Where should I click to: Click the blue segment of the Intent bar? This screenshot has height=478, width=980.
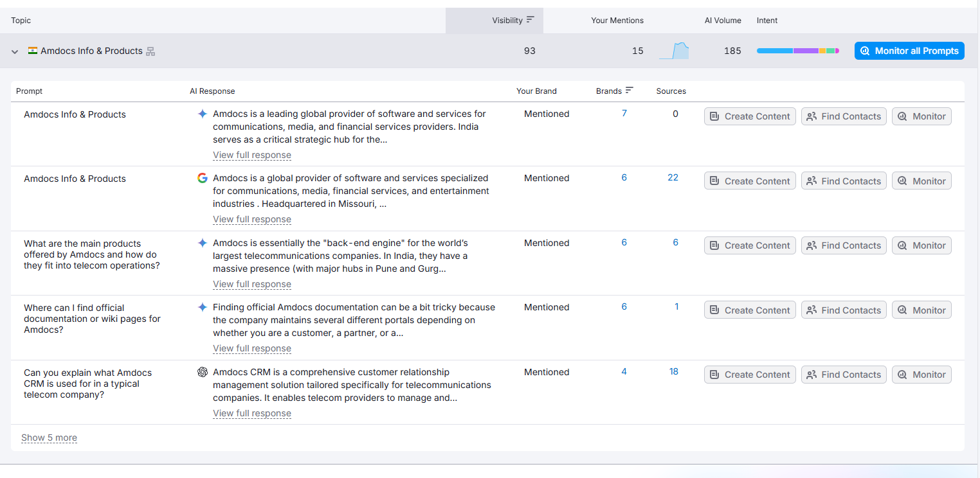775,51
